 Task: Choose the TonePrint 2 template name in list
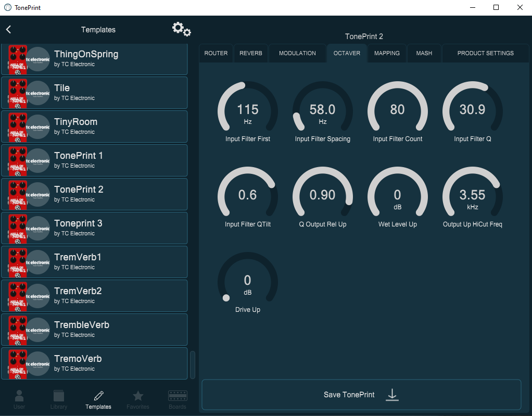pyautogui.click(x=79, y=190)
